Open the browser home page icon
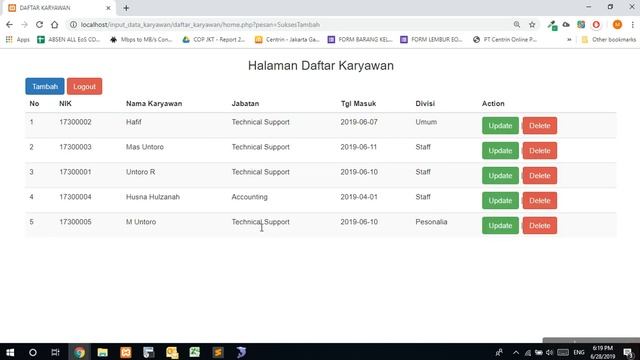 pos(54,24)
